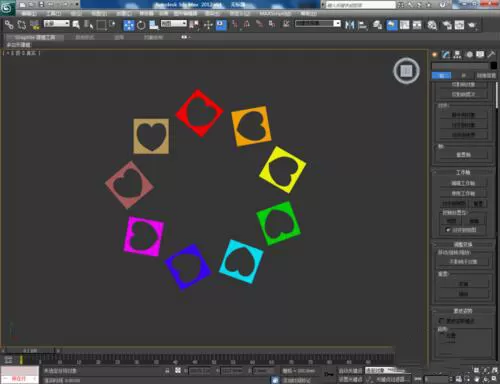Select the Graphite Modeling Tools tab
The image size is (500, 384).
click(35, 37)
